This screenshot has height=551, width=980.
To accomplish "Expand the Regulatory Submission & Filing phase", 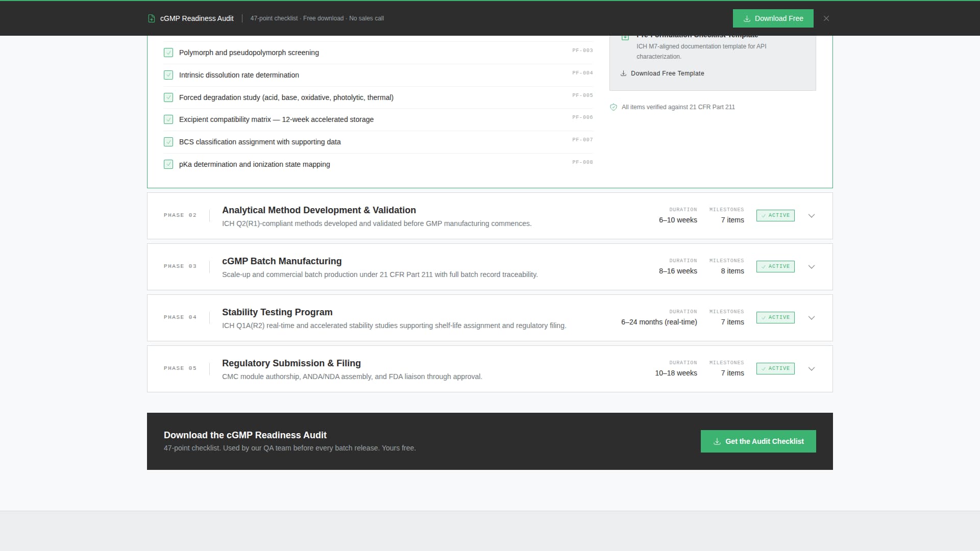I will 811,368.
